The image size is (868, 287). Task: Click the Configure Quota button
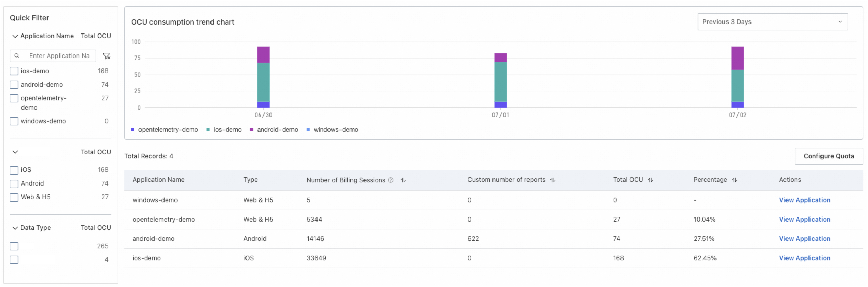(x=828, y=157)
